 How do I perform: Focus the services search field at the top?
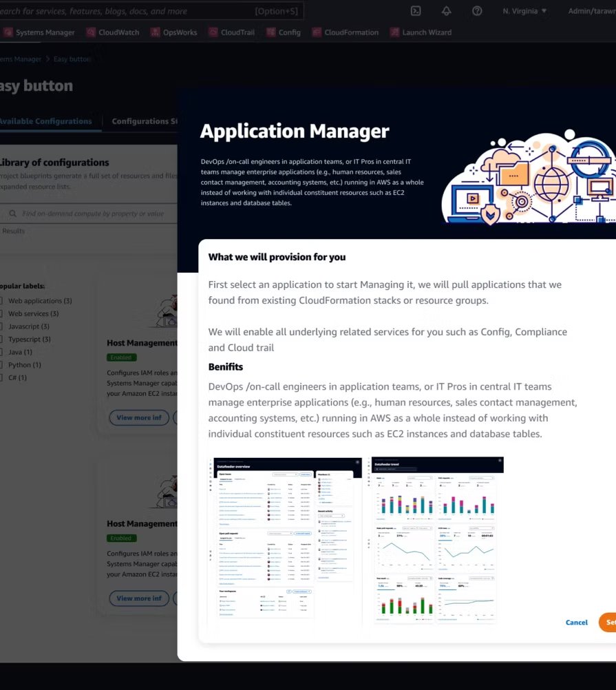tap(151, 11)
